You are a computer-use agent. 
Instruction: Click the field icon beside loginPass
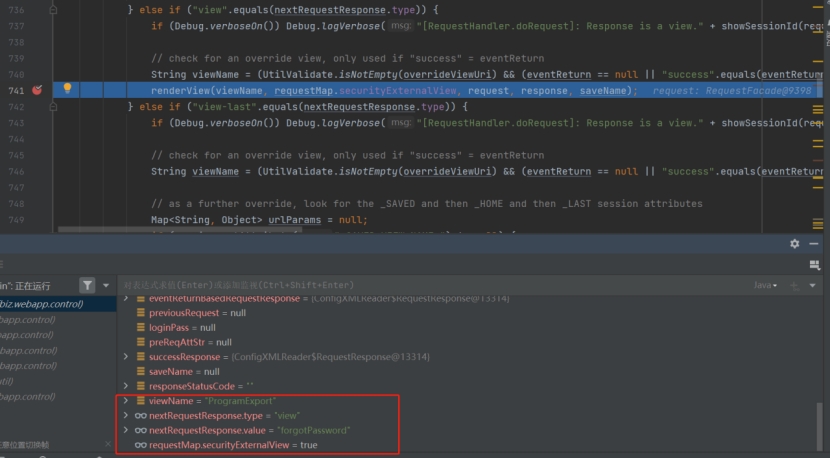pos(141,327)
